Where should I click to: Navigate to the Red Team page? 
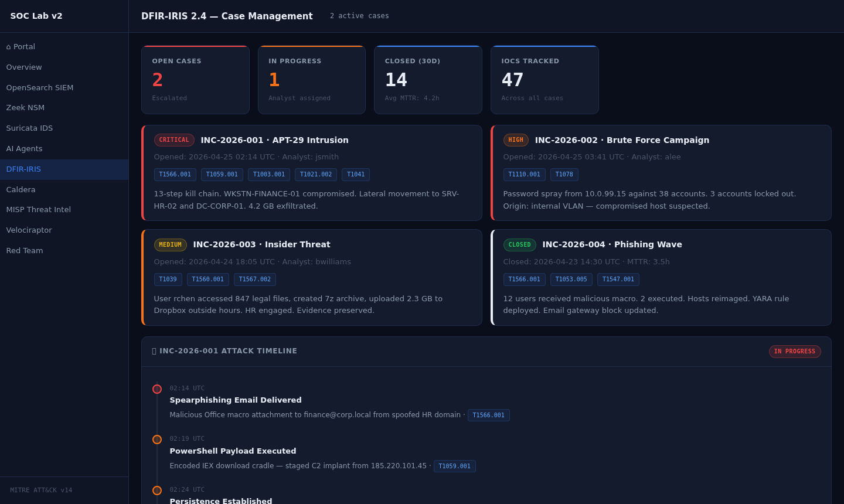click(x=64, y=251)
